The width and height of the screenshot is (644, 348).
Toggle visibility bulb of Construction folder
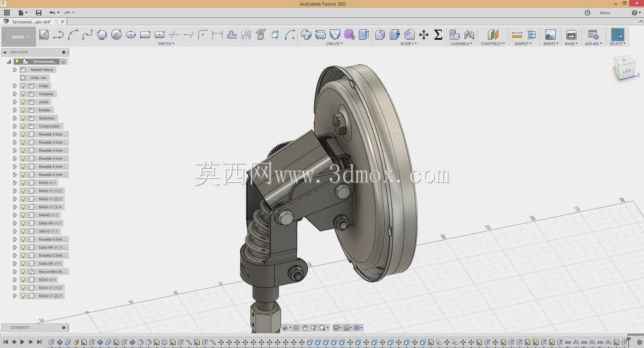[x=23, y=126]
